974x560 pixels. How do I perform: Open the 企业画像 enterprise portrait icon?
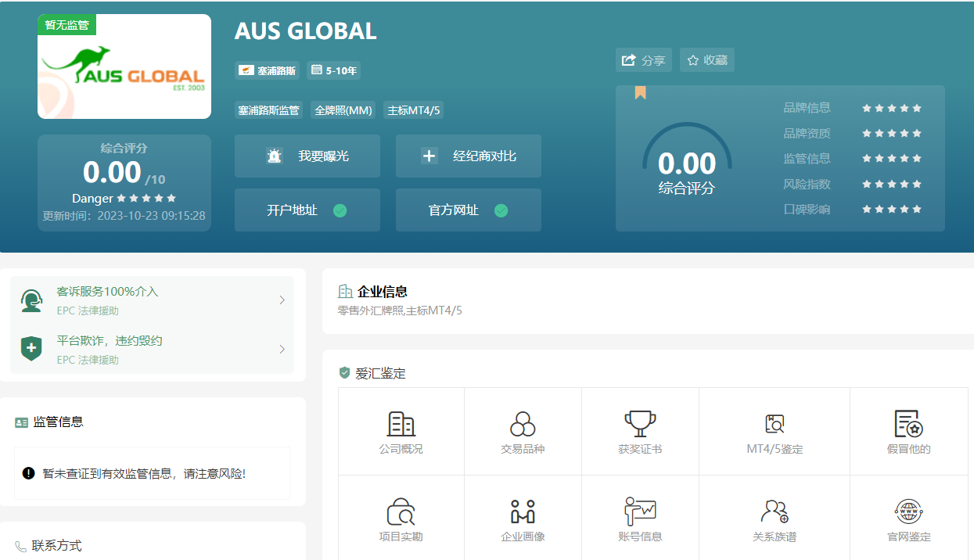tap(522, 512)
